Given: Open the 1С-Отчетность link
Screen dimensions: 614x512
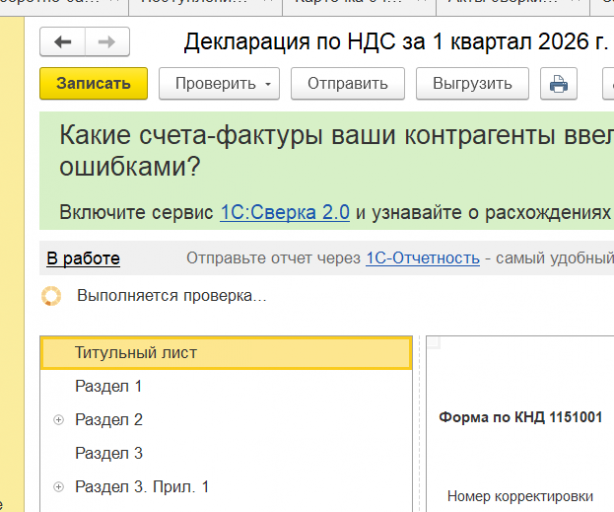Looking at the screenshot, I should pos(423,258).
